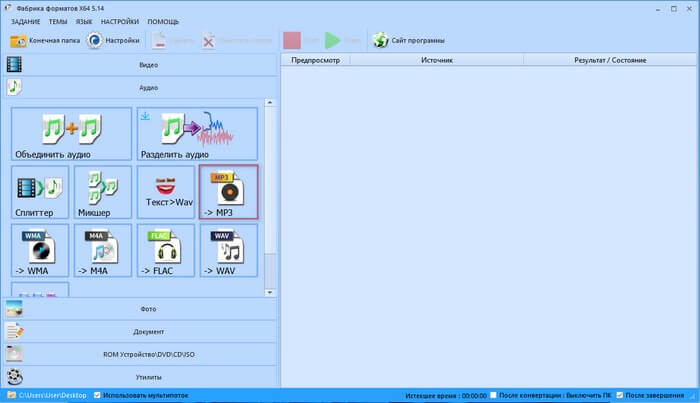Click the green Start play button
Screen dimensions: 700x403
tap(332, 40)
